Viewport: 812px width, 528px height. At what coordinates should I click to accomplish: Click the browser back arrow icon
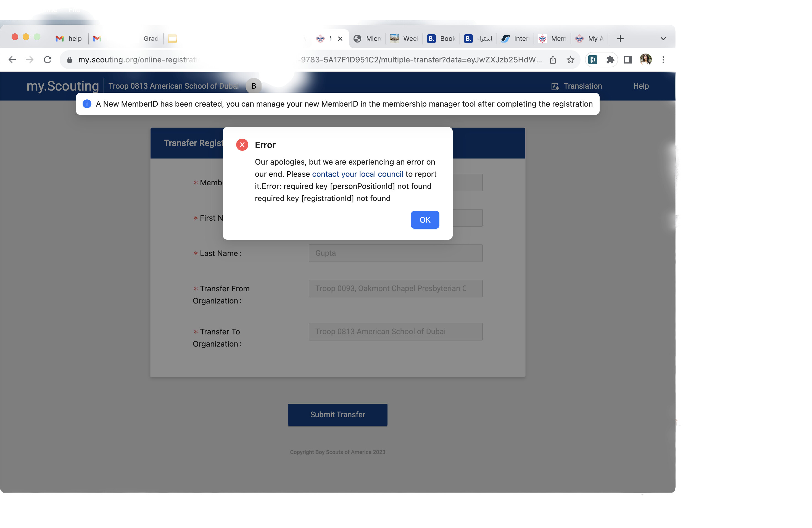pyautogui.click(x=12, y=60)
